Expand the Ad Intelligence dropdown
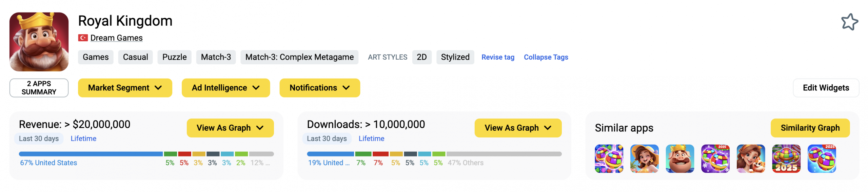 226,88
